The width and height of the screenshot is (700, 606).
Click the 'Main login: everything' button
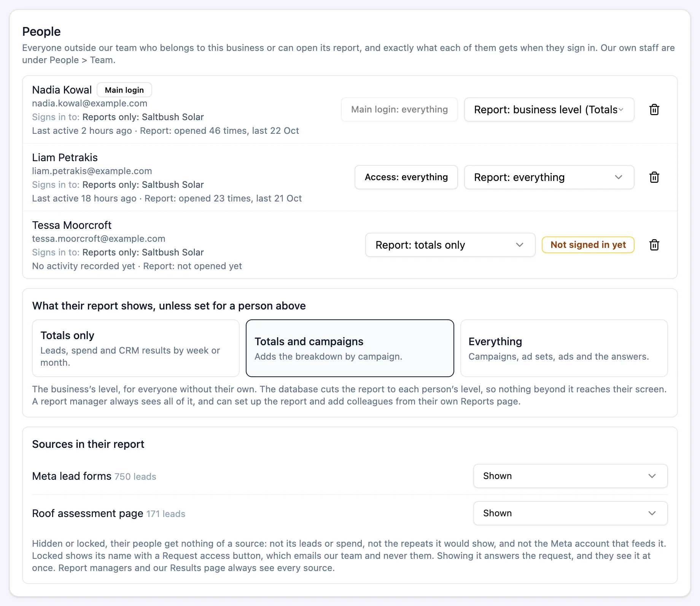pyautogui.click(x=399, y=109)
